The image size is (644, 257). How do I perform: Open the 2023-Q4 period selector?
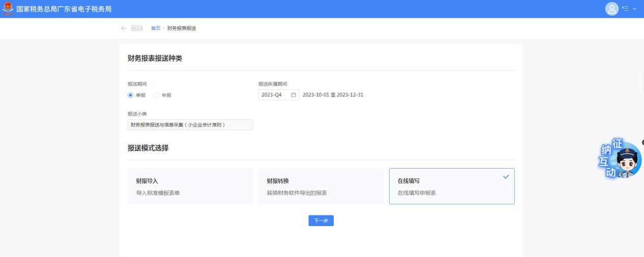pyautogui.click(x=275, y=95)
